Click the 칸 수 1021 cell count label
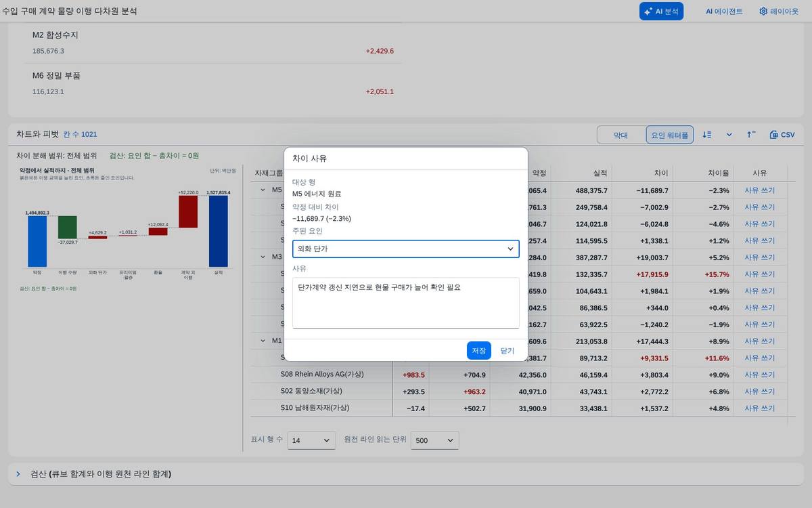This screenshot has width=812, height=508. [80, 134]
